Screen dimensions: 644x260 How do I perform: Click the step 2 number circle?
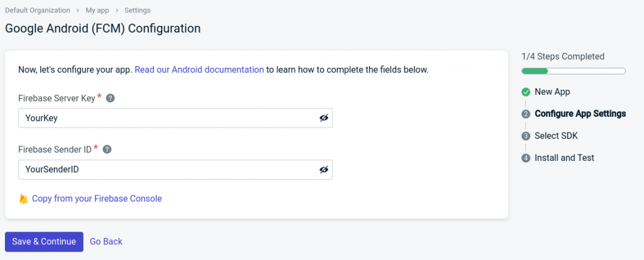tap(526, 114)
